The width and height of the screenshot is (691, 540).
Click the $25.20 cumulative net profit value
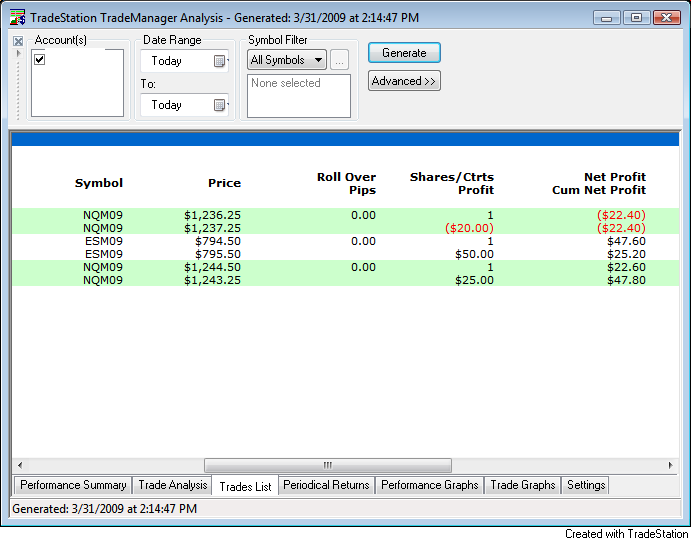(626, 254)
